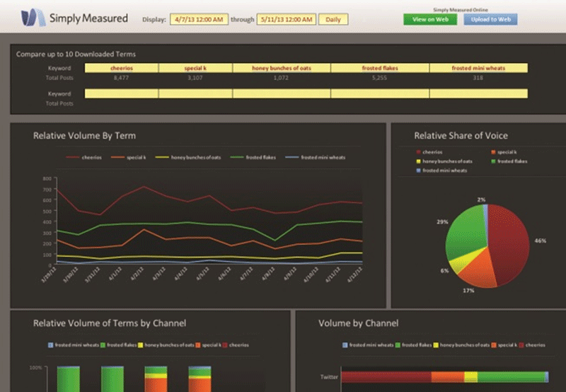Screen dimensions: 566x392
Task: Click the first stacked bar in Terms by Channel
Action: [x=69, y=379]
